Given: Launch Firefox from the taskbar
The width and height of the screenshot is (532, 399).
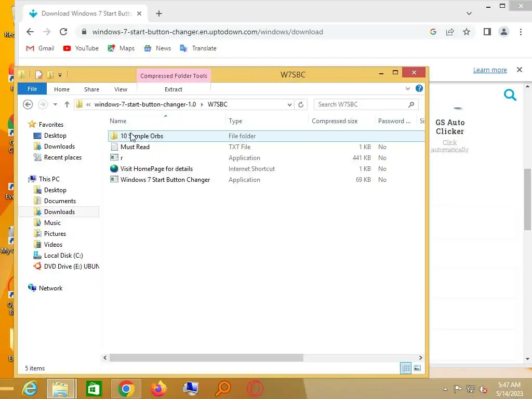Looking at the screenshot, I should 158,389.
